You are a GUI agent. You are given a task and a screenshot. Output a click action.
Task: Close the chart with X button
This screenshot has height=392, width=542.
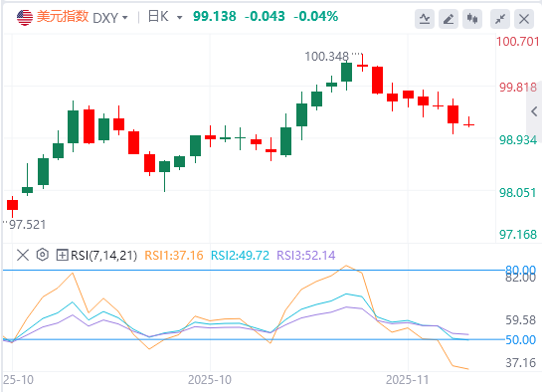point(524,19)
